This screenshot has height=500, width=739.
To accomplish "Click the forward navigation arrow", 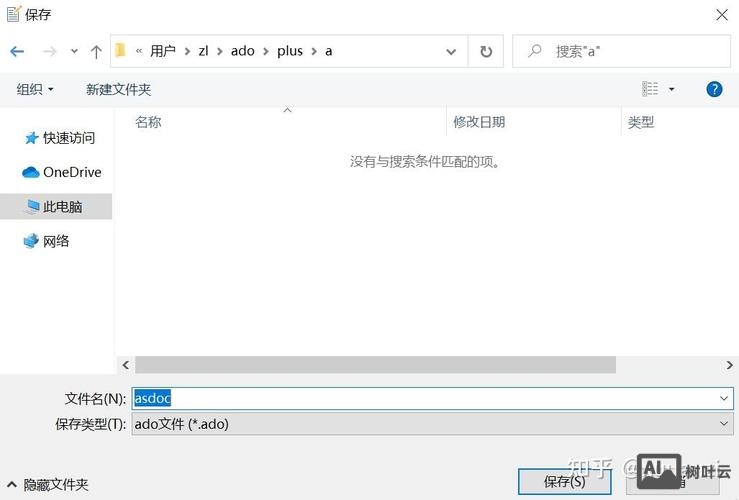I will coord(49,51).
